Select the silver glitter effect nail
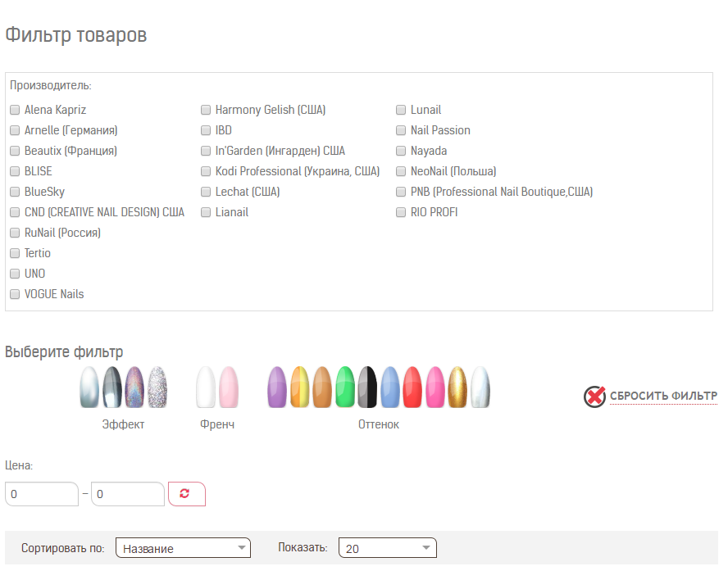 coord(157,387)
